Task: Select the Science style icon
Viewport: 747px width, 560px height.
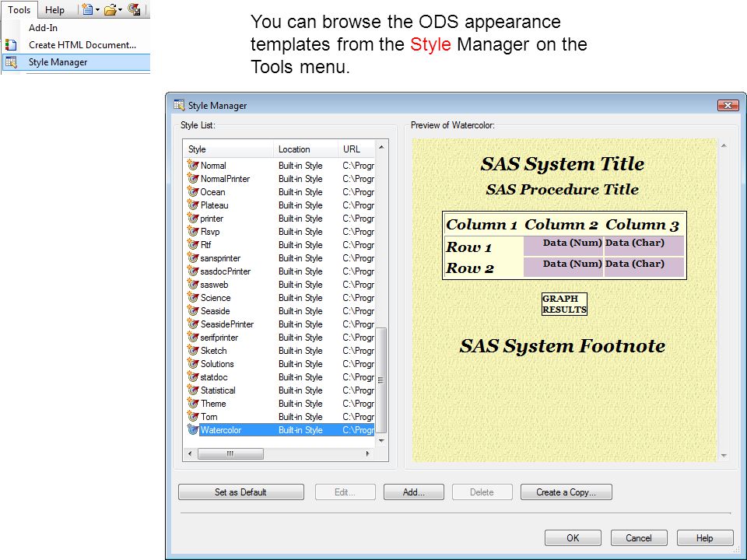Action: point(192,297)
